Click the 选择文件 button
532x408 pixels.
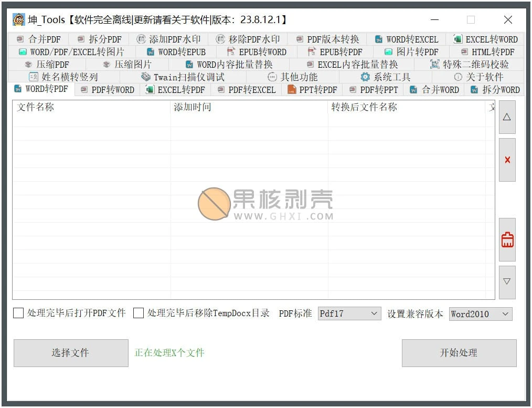pos(71,353)
